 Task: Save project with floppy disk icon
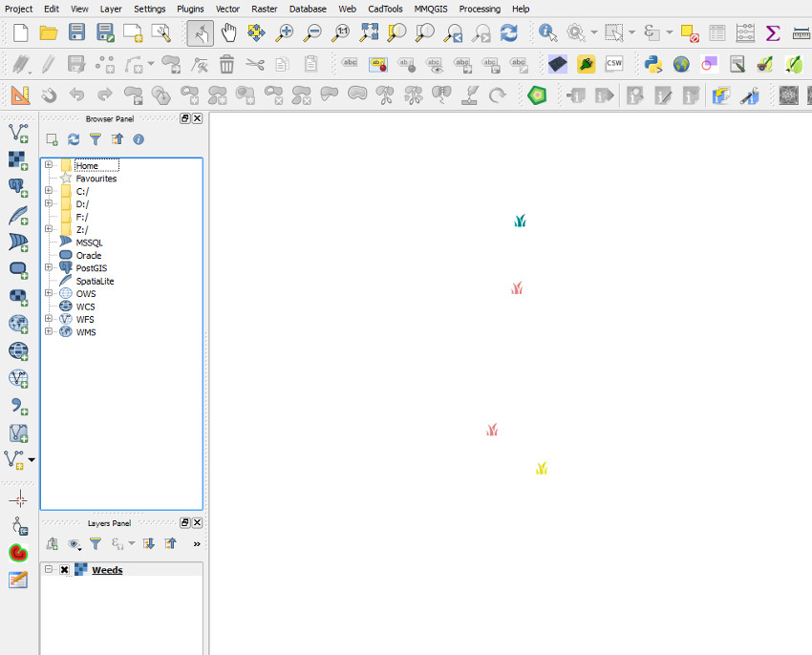point(76,32)
